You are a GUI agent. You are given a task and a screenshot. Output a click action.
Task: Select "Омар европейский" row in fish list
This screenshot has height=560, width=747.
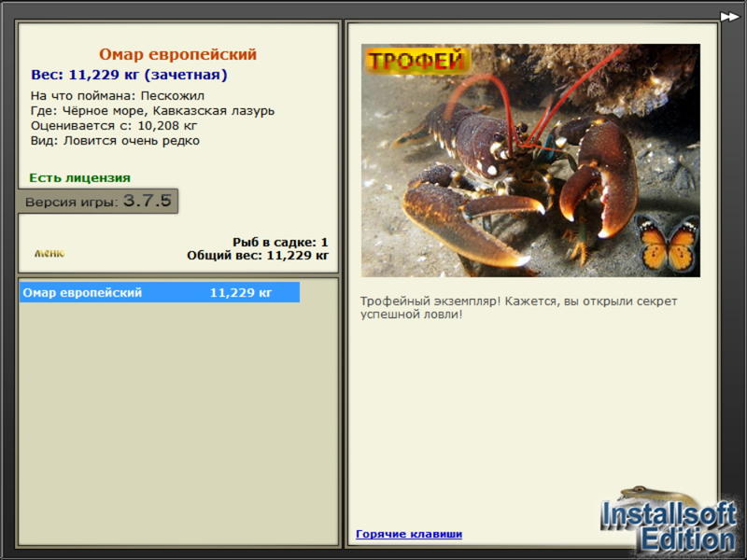tap(160, 292)
